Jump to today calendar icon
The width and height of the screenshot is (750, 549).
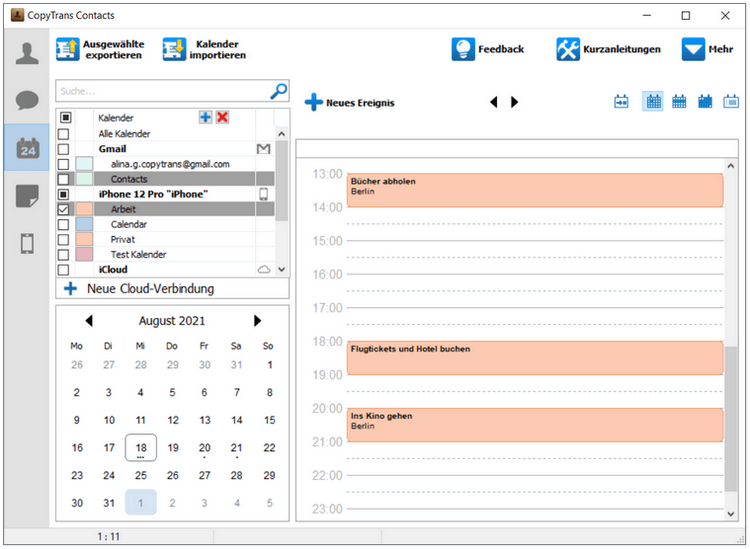pyautogui.click(x=621, y=101)
